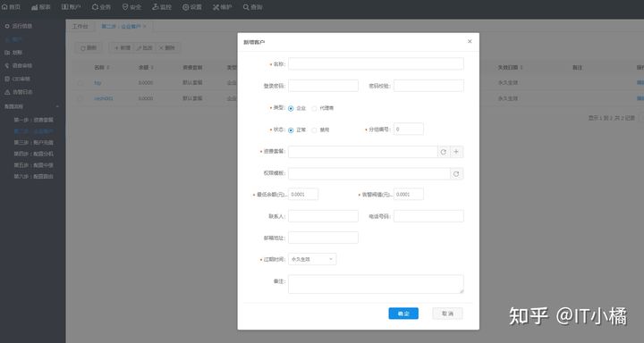644x343 pixels.
Task: Select the 代理商 type radio button
Action: pos(315,109)
